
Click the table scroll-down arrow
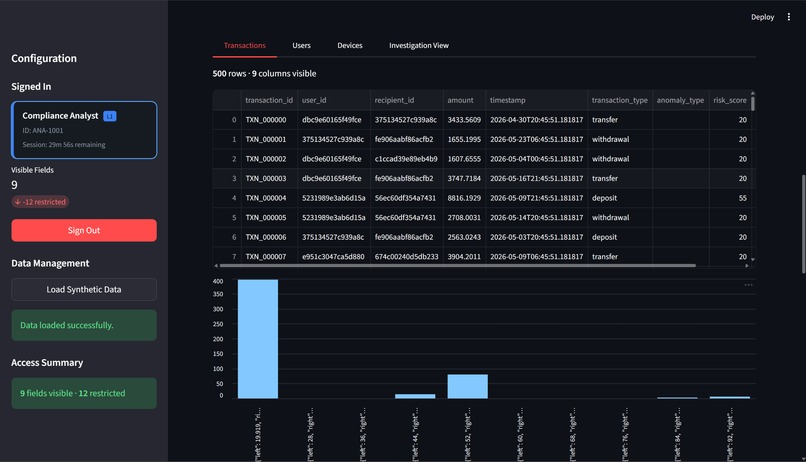click(x=753, y=260)
